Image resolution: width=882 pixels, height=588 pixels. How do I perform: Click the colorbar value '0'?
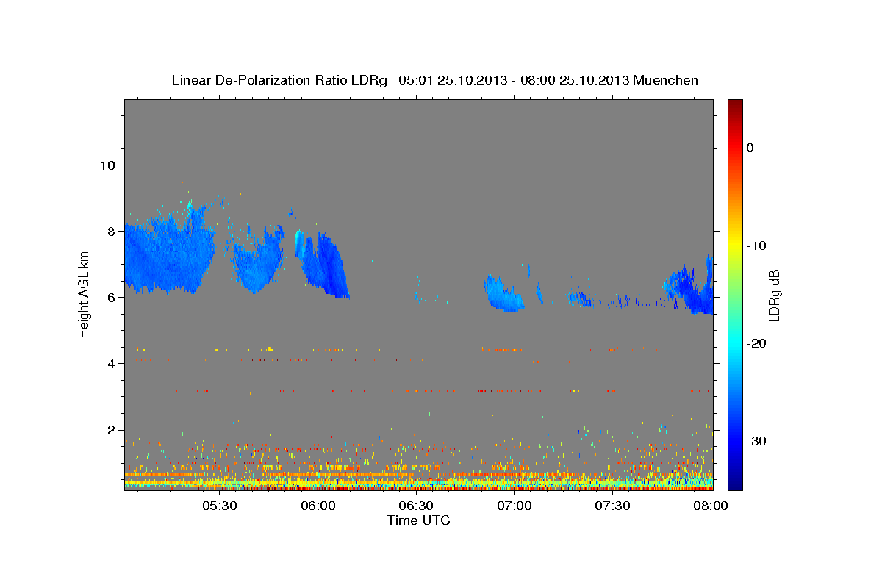click(x=750, y=148)
